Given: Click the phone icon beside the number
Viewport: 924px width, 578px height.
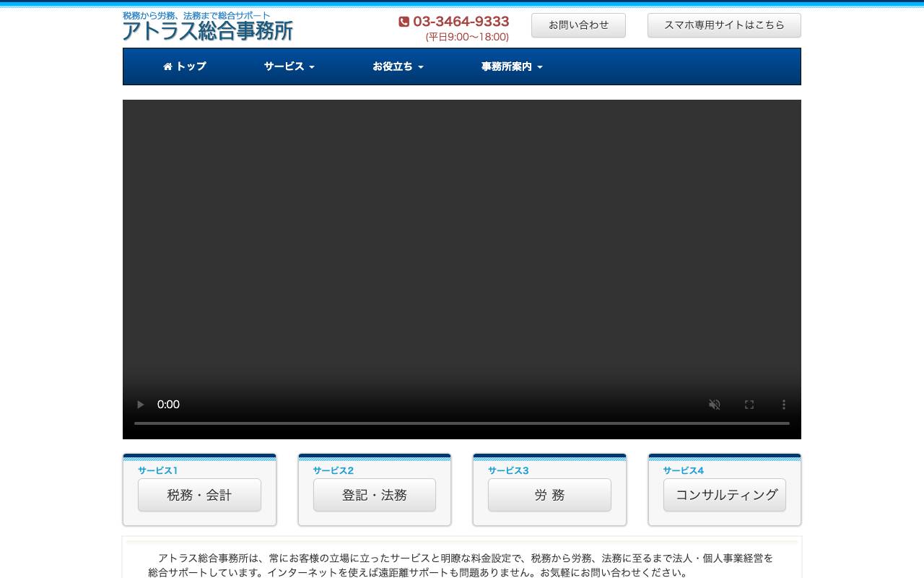Looking at the screenshot, I should pos(404,22).
